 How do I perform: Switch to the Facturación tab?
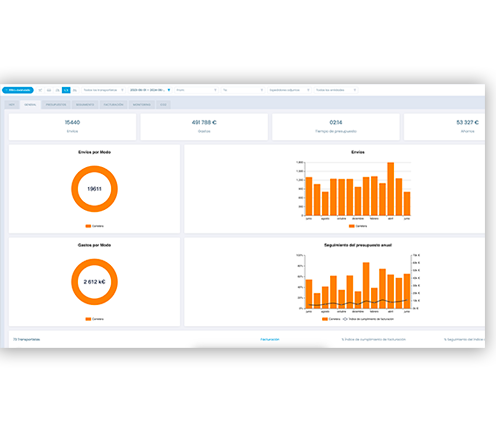point(113,105)
